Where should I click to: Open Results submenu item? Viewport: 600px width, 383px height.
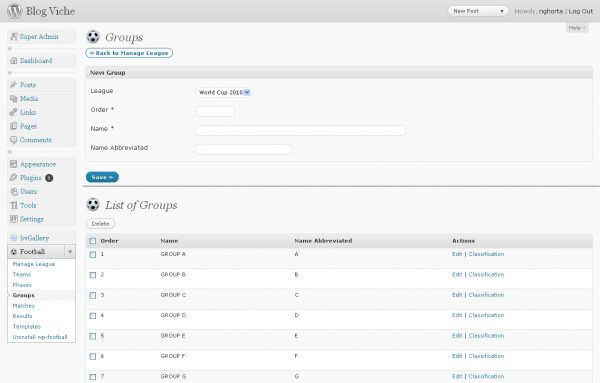(22, 316)
